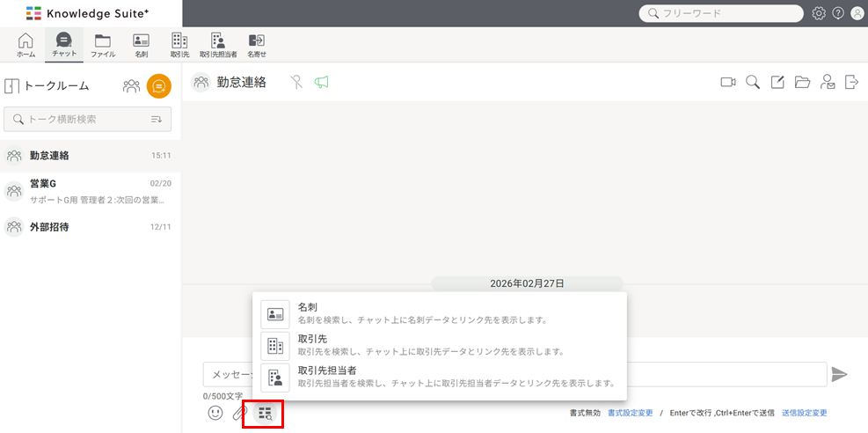Click the 送信設定変更 link
This screenshot has width=868, height=433.
[x=804, y=413]
